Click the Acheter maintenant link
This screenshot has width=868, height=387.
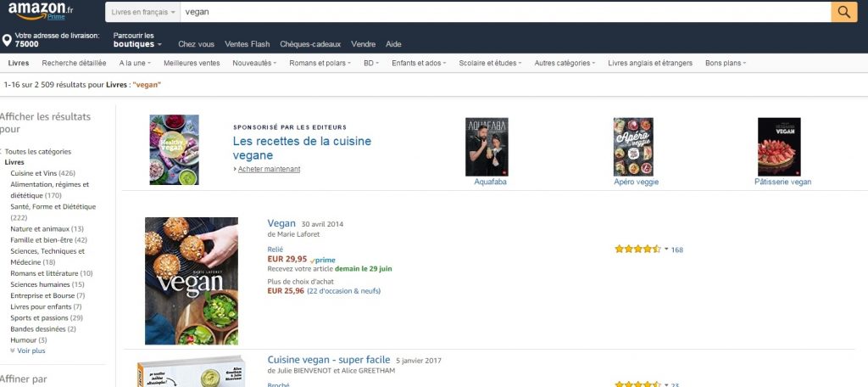tap(268, 169)
